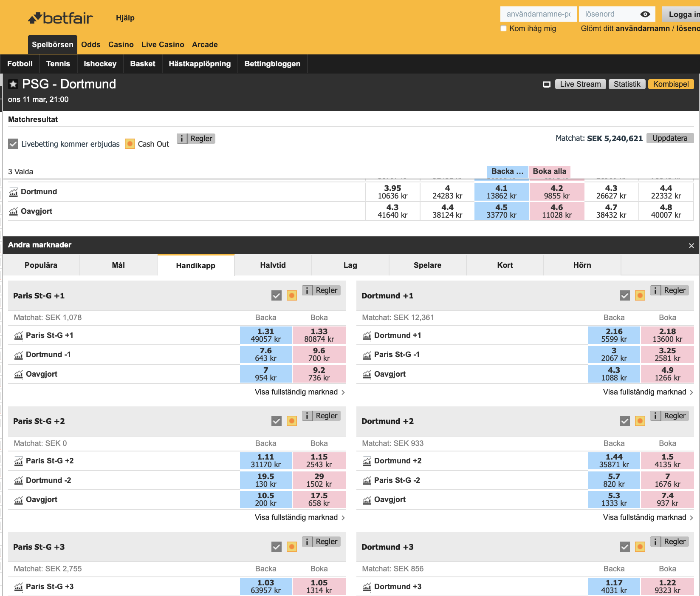Click the star icon beside PSG - Dortmund
The height and width of the screenshot is (596, 700).
pyautogui.click(x=13, y=84)
